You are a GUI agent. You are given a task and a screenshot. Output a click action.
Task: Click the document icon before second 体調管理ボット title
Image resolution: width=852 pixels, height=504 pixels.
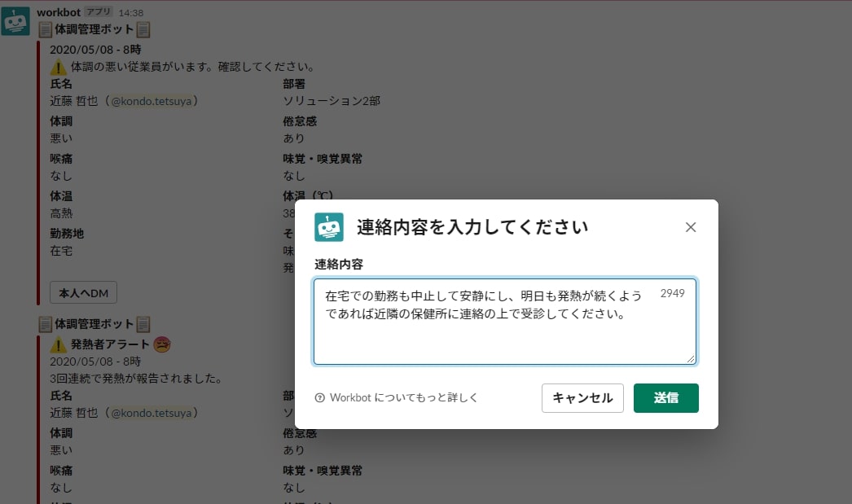pos(45,324)
